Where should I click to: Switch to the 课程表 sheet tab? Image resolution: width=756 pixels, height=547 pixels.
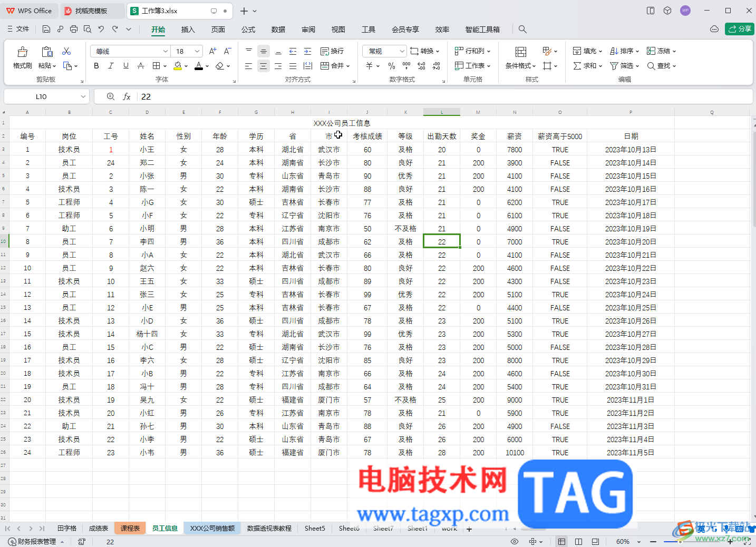coord(130,528)
